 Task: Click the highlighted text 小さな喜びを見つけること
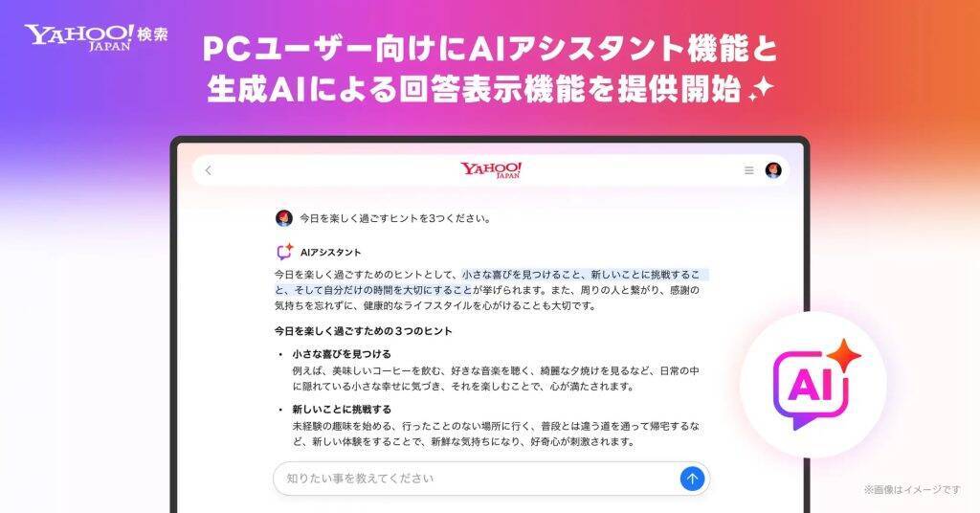tap(522, 275)
